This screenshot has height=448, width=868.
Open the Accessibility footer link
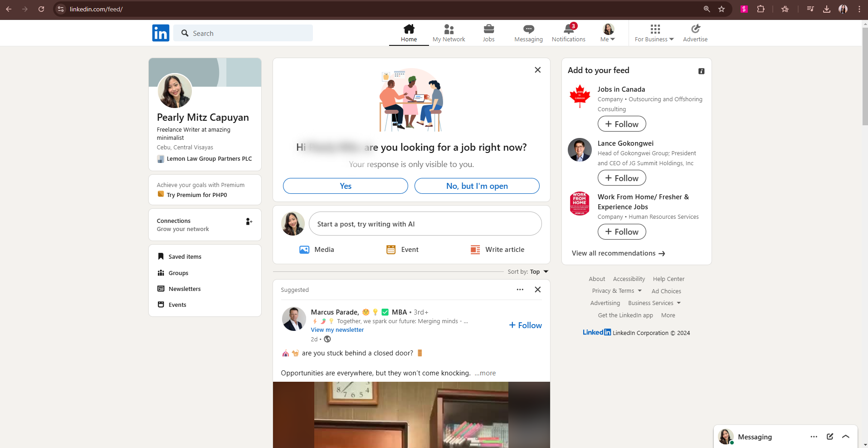tap(629, 279)
